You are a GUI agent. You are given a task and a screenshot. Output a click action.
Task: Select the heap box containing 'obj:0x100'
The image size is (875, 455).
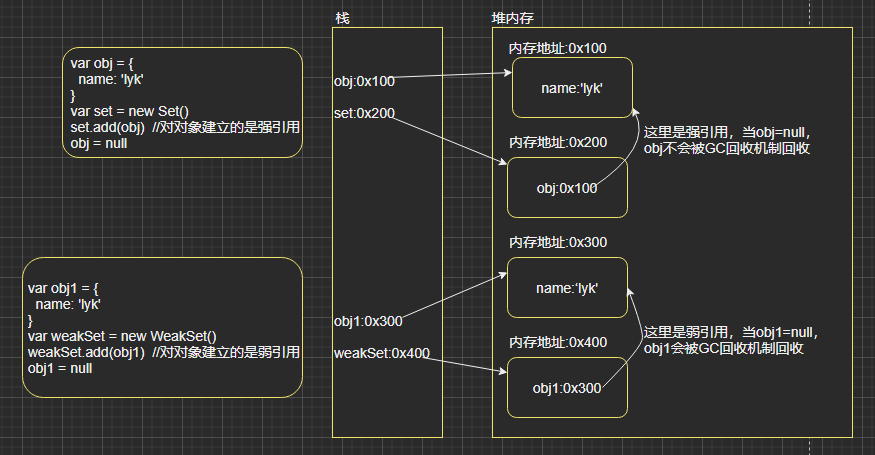point(567,188)
